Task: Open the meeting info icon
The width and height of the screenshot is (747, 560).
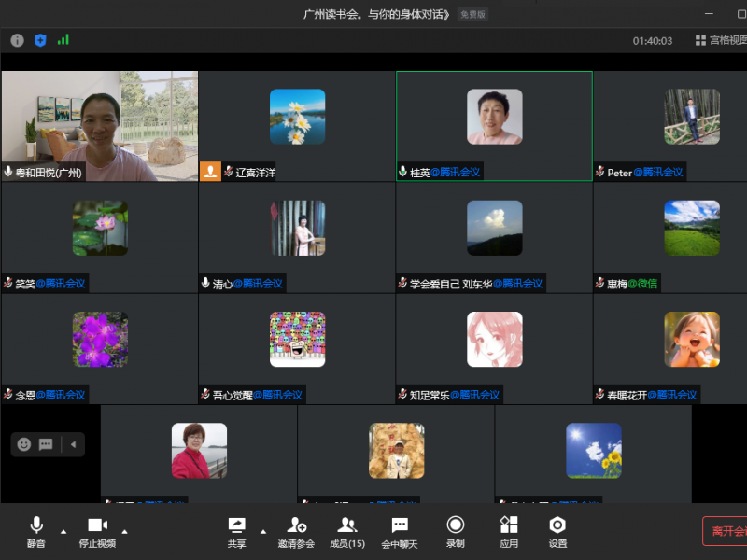Action: click(17, 40)
